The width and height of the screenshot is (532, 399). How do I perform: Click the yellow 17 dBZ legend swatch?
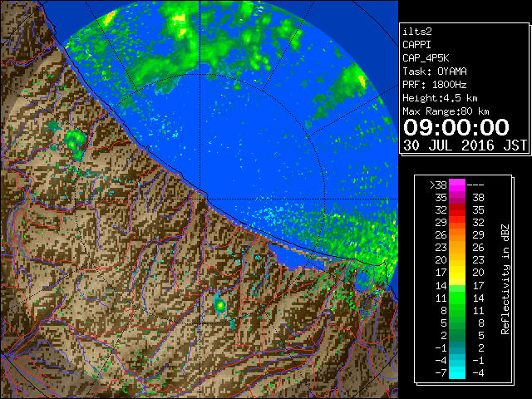pyautogui.click(x=457, y=273)
